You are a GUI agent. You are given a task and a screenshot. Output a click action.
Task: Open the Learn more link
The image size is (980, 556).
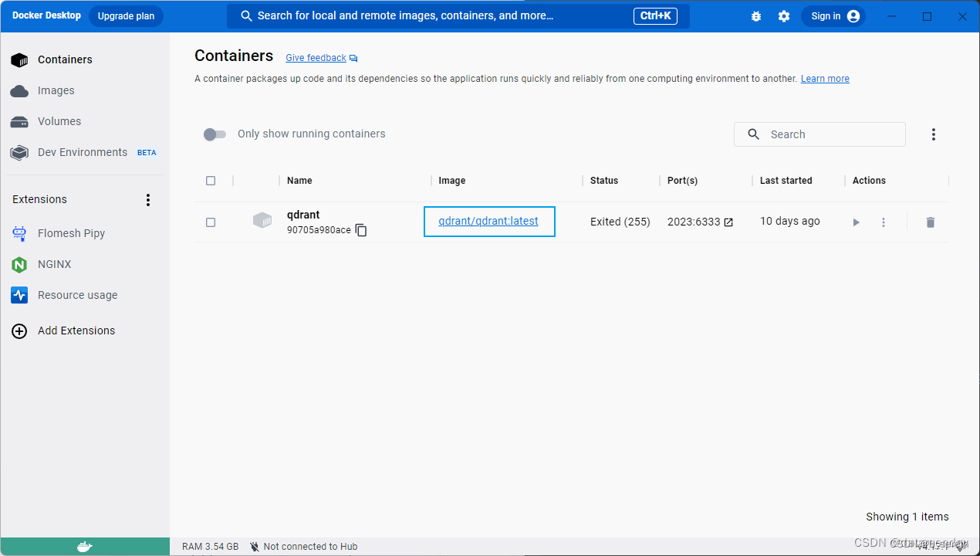point(825,79)
